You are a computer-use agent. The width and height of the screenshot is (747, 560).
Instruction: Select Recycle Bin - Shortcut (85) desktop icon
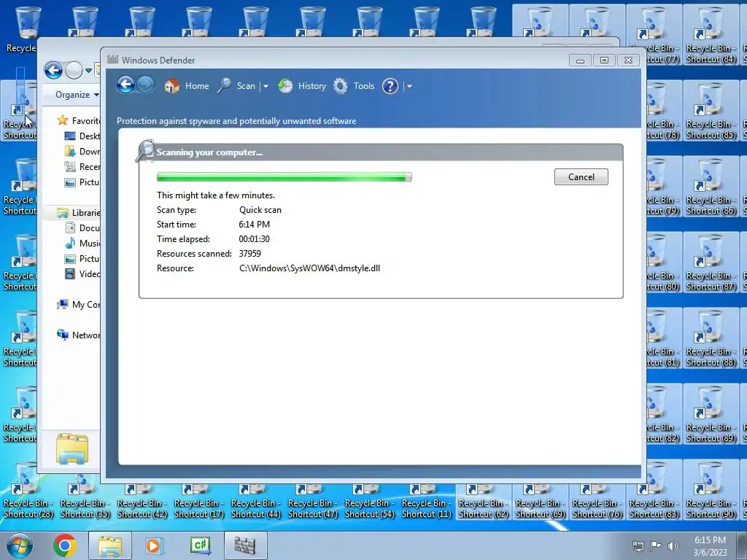pos(711,111)
